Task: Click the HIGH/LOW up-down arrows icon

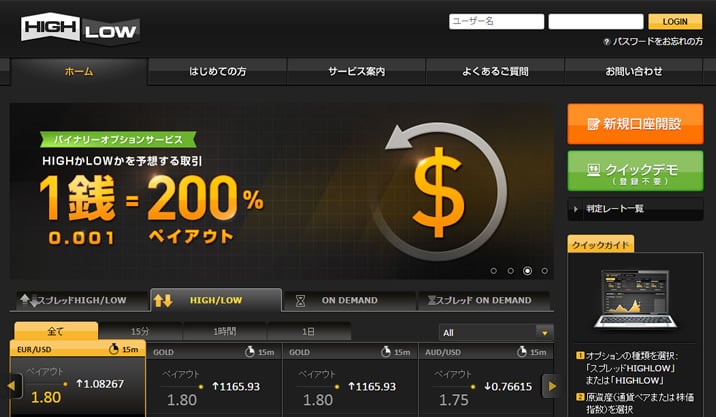Action: (163, 301)
